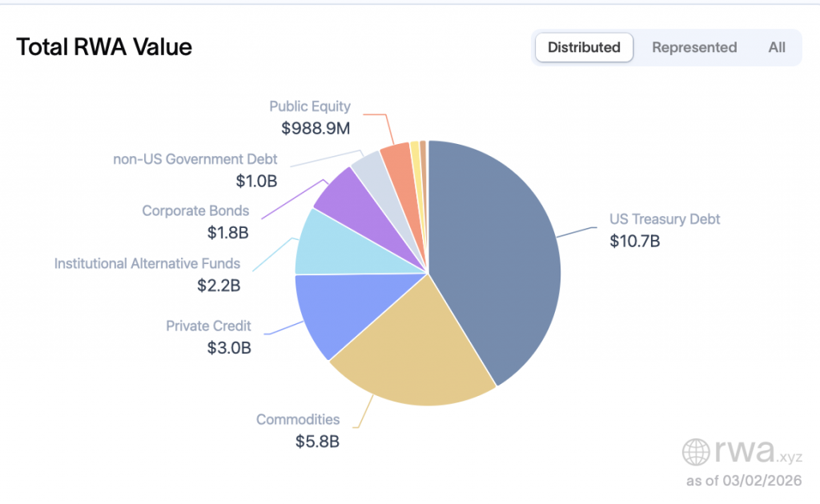The width and height of the screenshot is (820, 504).
Task: Select the orange Public Equity slice
Action: [396, 158]
